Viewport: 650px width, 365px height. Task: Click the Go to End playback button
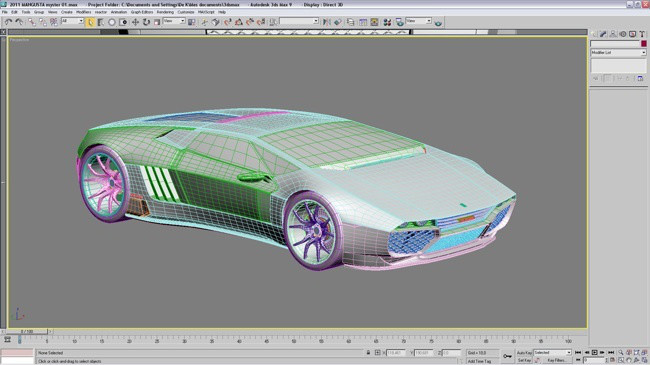pyautogui.click(x=611, y=352)
